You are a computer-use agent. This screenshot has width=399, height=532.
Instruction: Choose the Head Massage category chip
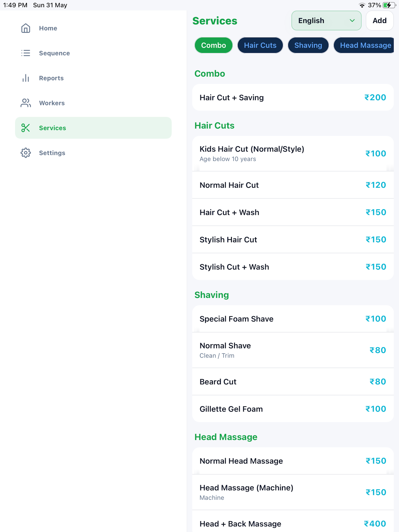point(364,45)
